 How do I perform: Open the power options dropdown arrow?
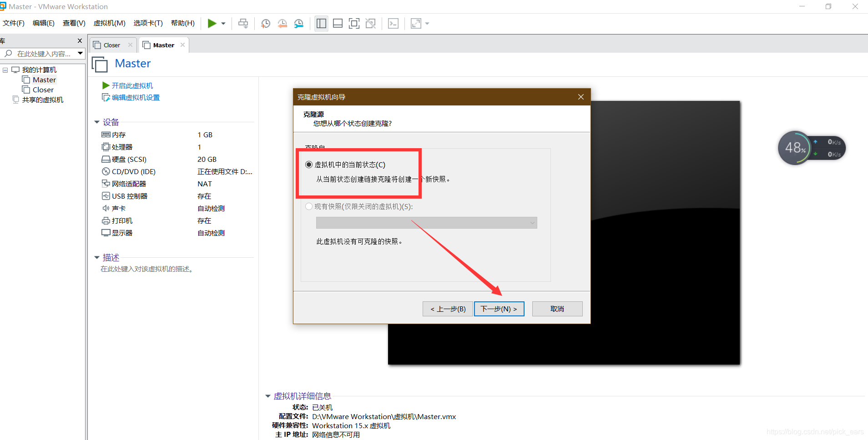(223, 24)
